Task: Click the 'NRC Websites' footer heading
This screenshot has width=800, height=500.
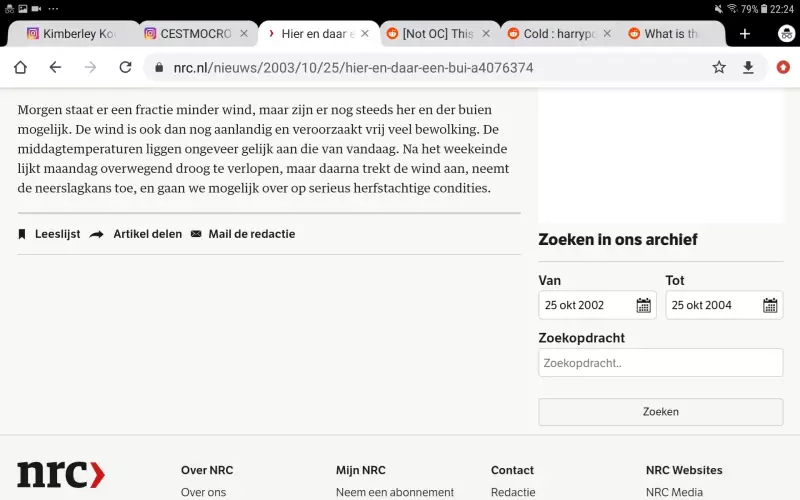Action: point(684,470)
